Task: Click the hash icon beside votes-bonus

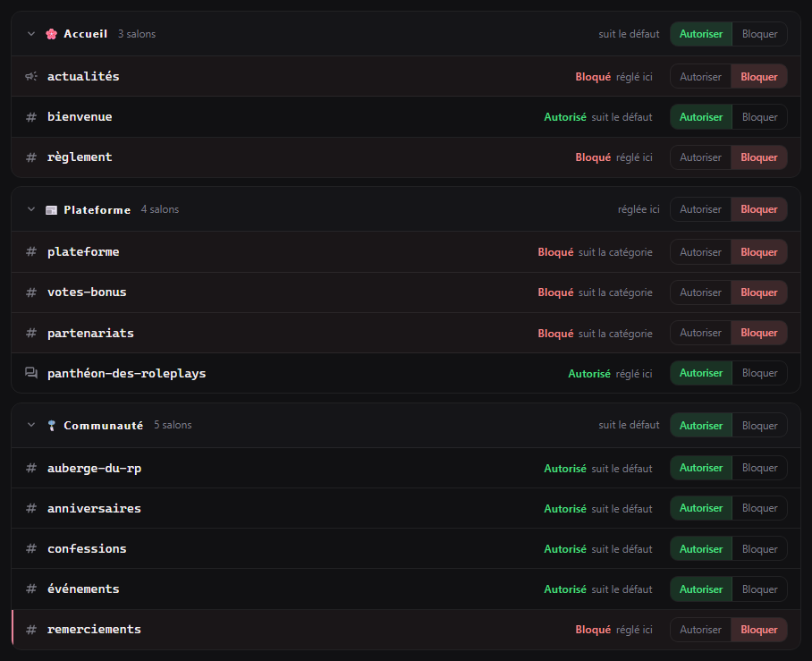Action: (x=31, y=292)
